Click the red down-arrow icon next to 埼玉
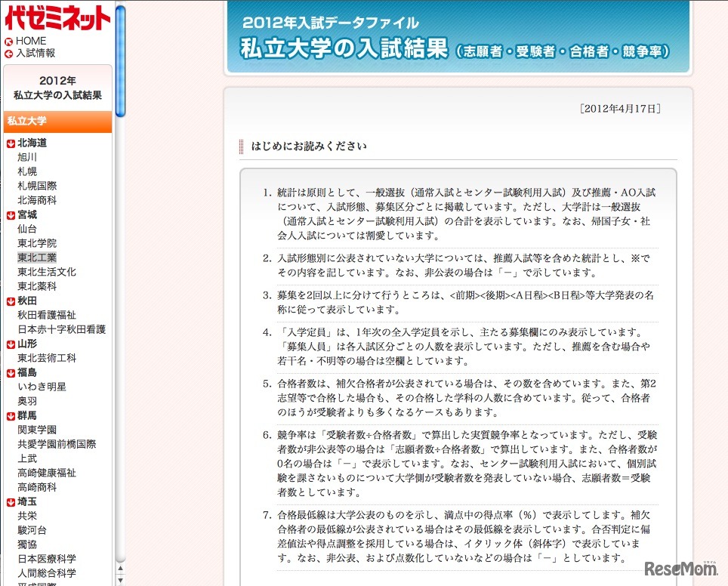The height and width of the screenshot is (586, 728). 11,502
